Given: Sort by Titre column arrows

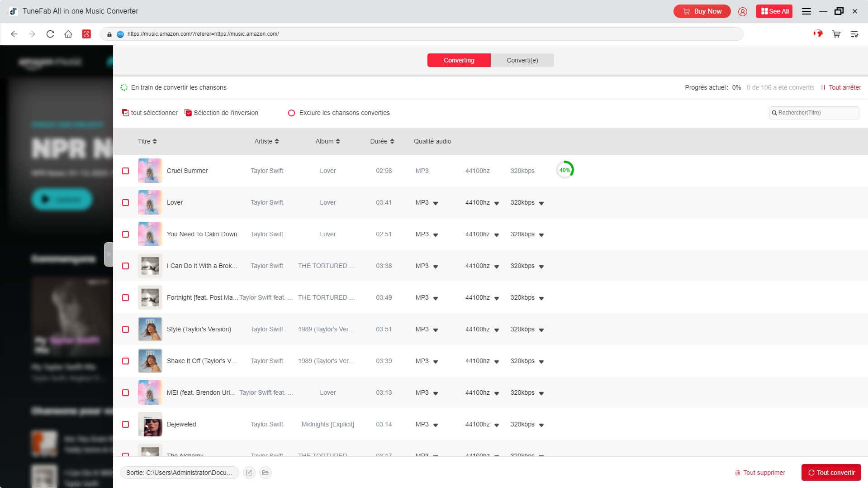Looking at the screenshot, I should coord(155,141).
